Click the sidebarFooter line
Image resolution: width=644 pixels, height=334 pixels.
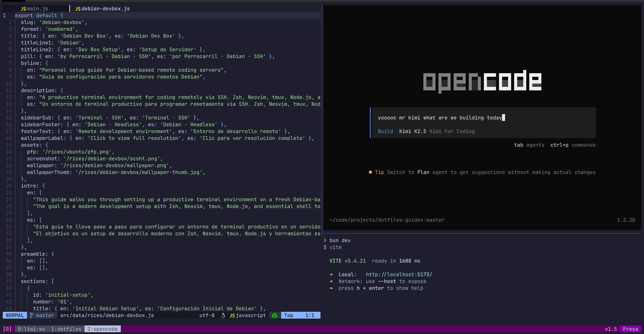124,124
